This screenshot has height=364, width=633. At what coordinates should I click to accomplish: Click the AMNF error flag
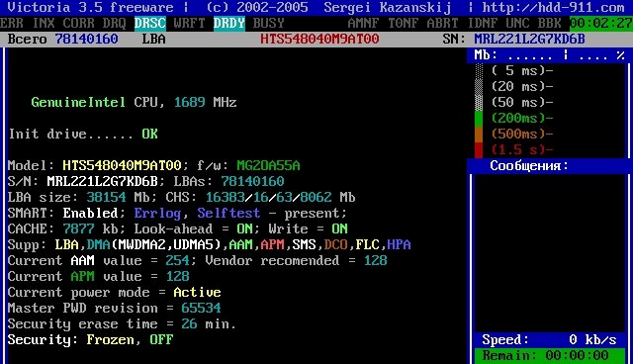pos(363,24)
